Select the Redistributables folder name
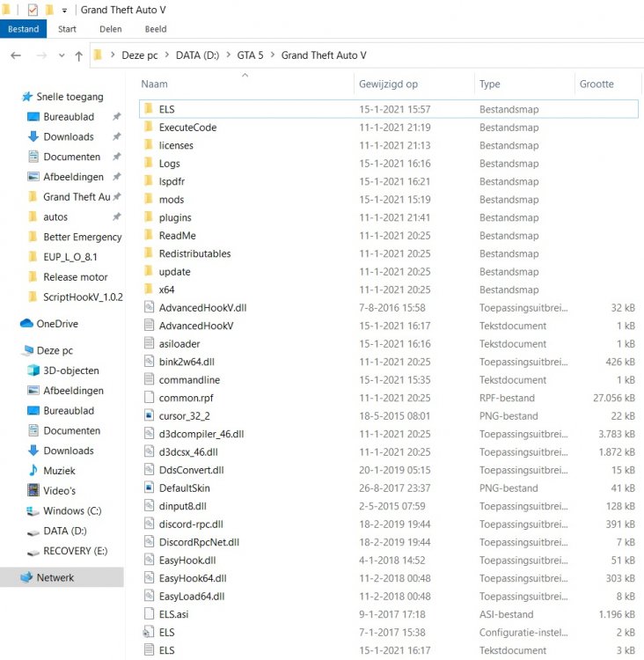644x660 pixels. click(x=195, y=253)
